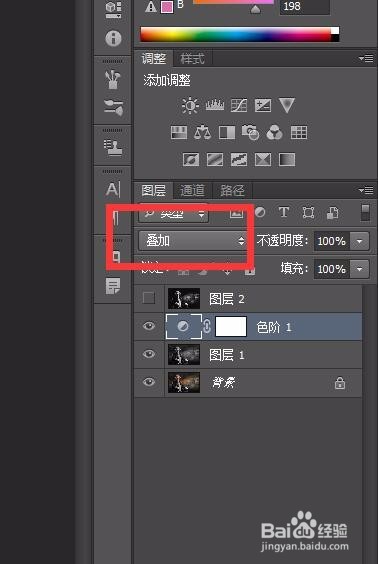Add a Posterize adjustment
Image resolution: width=378 pixels, height=564 pixels.
point(215,159)
